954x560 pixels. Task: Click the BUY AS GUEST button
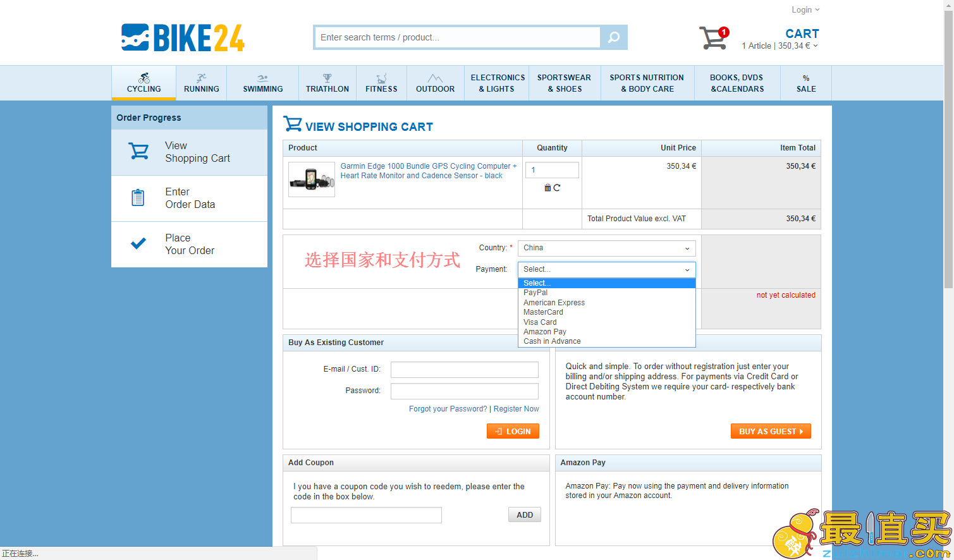(x=771, y=431)
